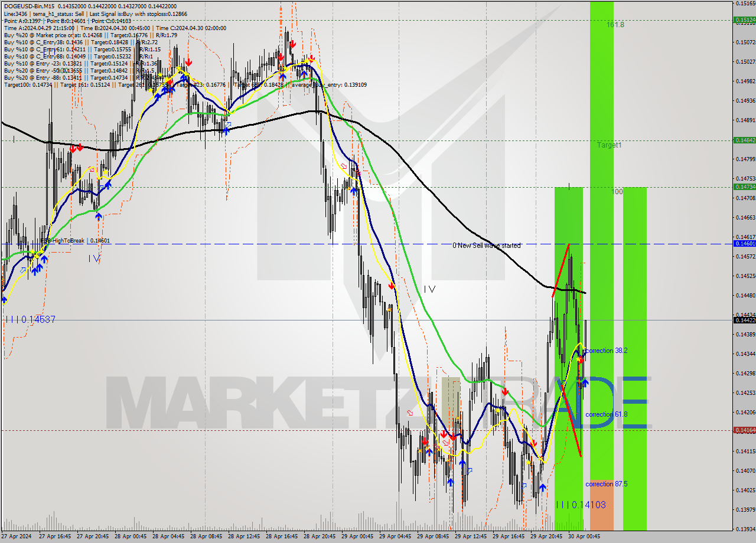This screenshot has height=543, width=756.
Task: Click the 0.14525 price axis value
Action: [x=746, y=276]
